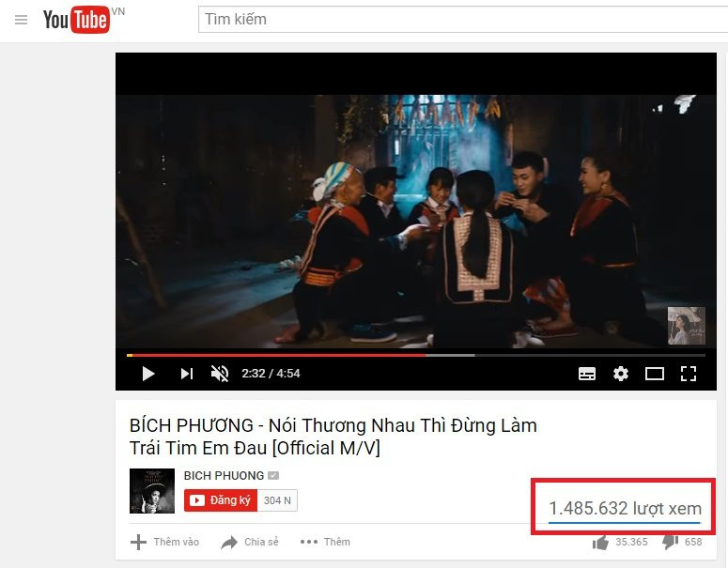
Task: Open the player settings gear
Action: coord(621,374)
